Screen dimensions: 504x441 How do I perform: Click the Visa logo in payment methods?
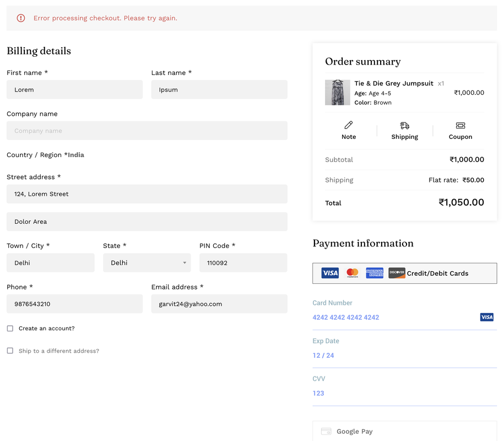(330, 273)
